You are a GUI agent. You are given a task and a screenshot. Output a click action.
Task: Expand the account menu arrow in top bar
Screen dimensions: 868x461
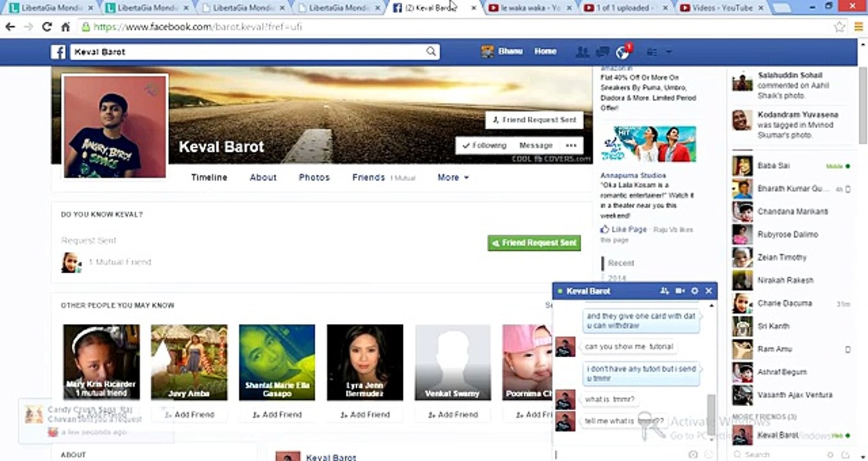point(669,52)
